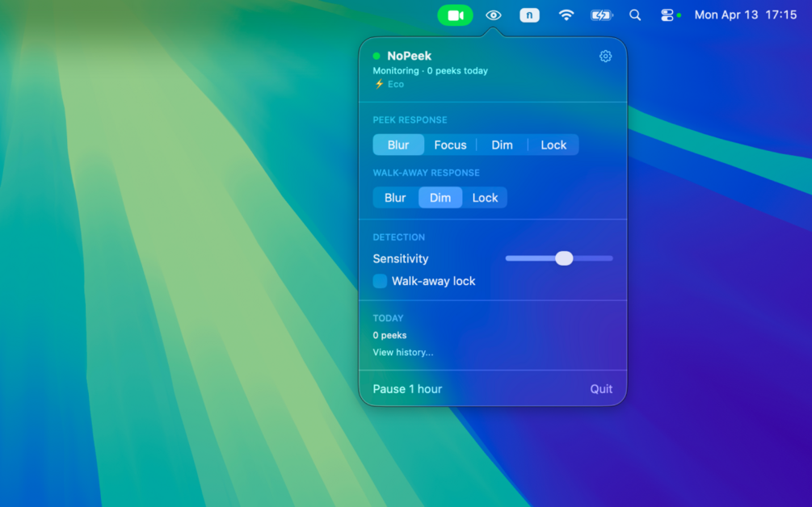Select Dim for Walk-Away Response
The height and width of the screenshot is (507, 812).
click(x=440, y=198)
